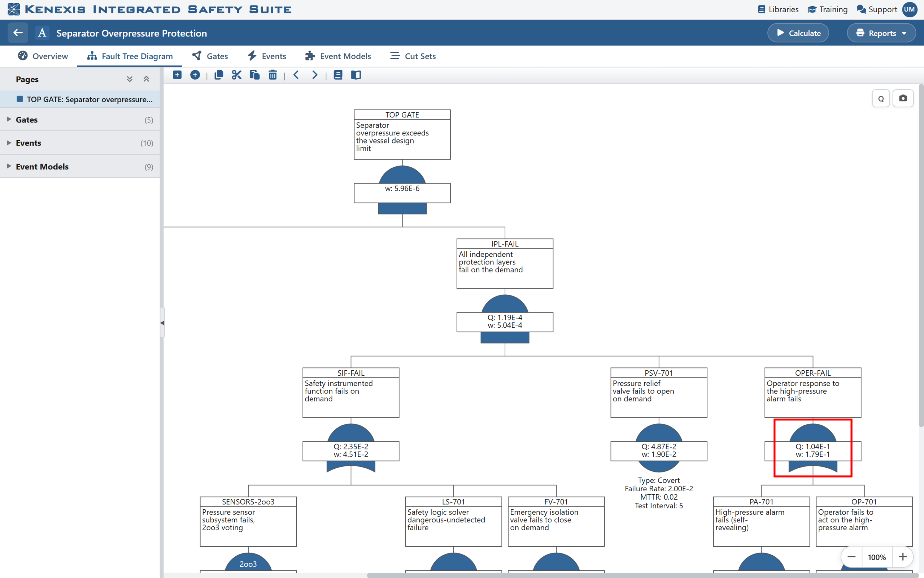Switch to the Overview tab

[43, 56]
